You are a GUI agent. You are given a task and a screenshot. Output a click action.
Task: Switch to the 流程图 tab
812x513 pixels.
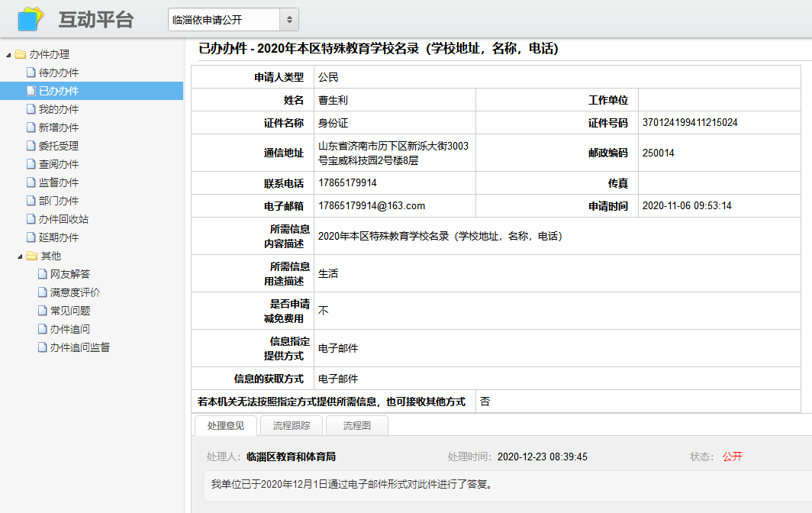tap(356, 426)
